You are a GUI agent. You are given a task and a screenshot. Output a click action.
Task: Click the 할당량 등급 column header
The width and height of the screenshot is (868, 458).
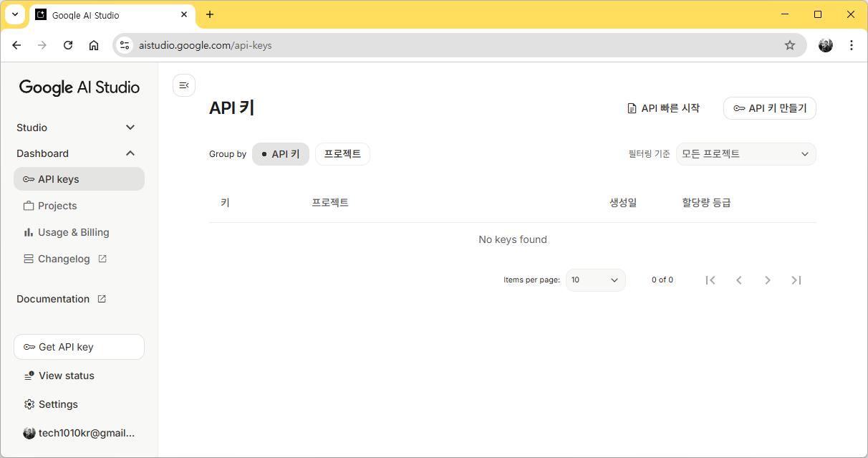706,203
